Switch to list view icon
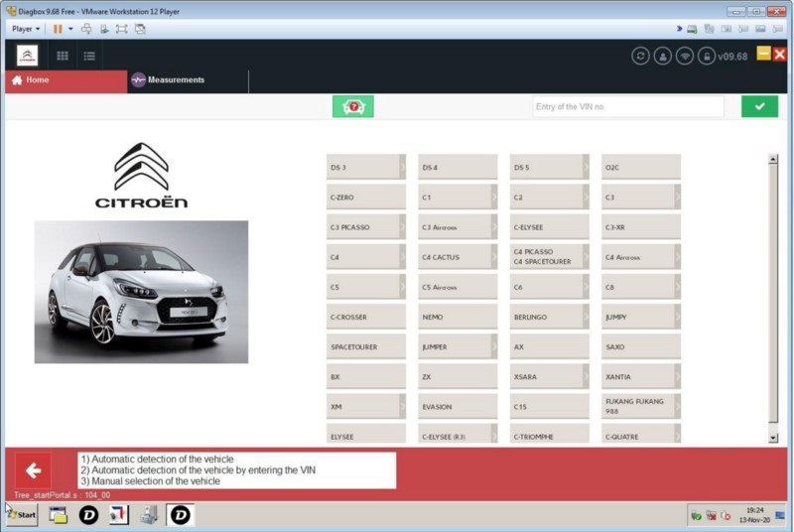 pyautogui.click(x=89, y=56)
